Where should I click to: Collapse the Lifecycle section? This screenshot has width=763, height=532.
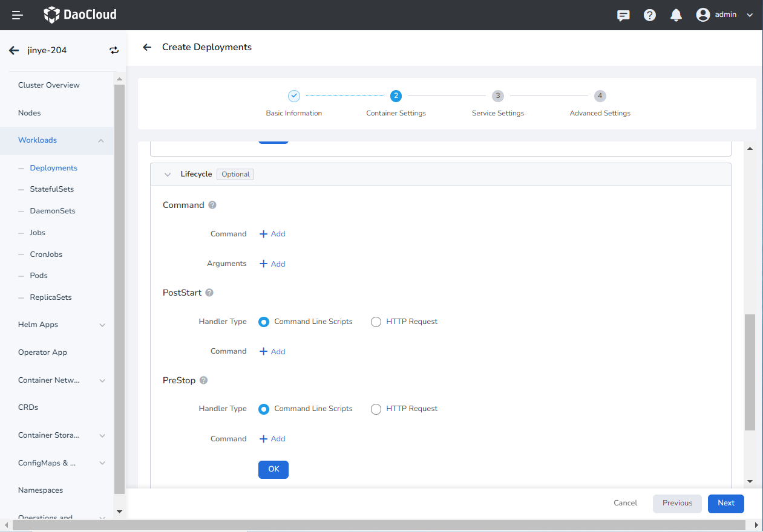168,174
